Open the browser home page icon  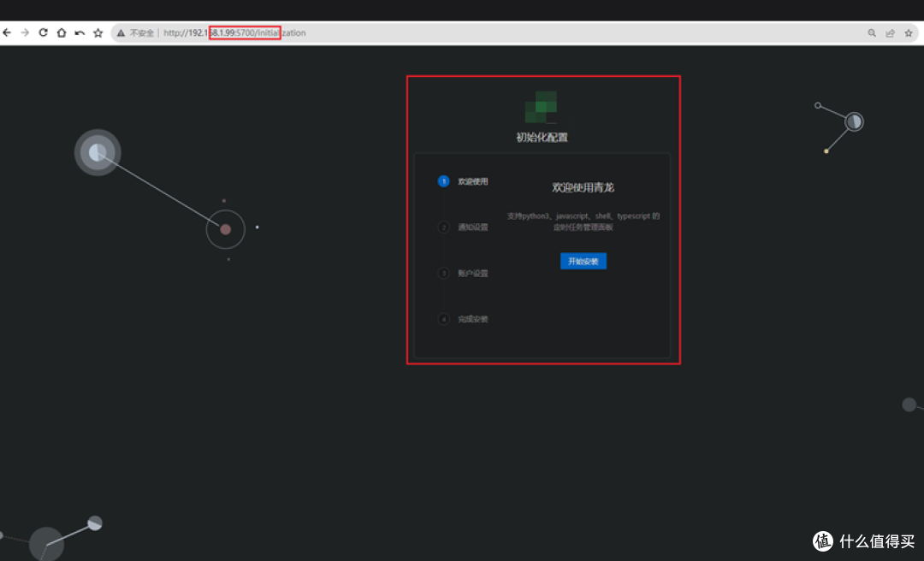pos(62,33)
